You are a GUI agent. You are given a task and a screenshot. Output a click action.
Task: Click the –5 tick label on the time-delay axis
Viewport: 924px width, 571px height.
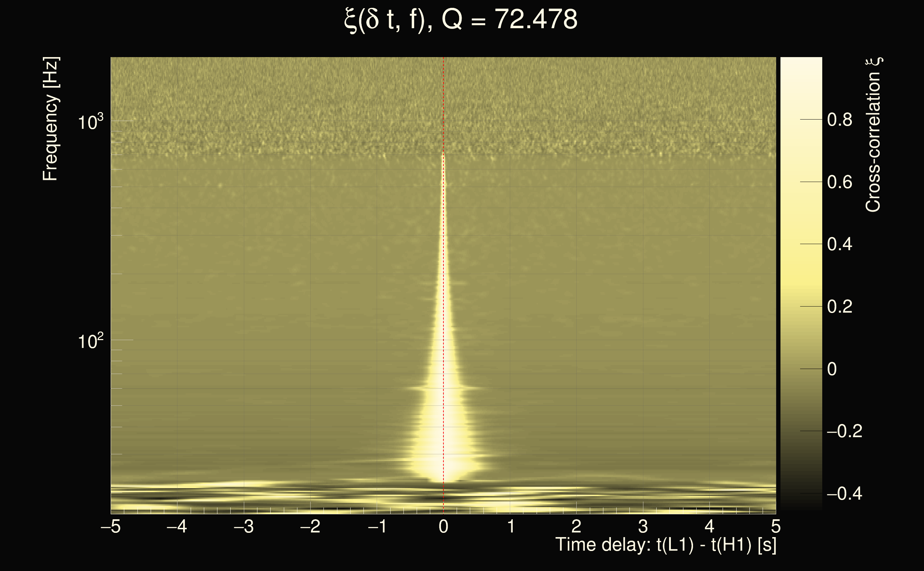[111, 526]
